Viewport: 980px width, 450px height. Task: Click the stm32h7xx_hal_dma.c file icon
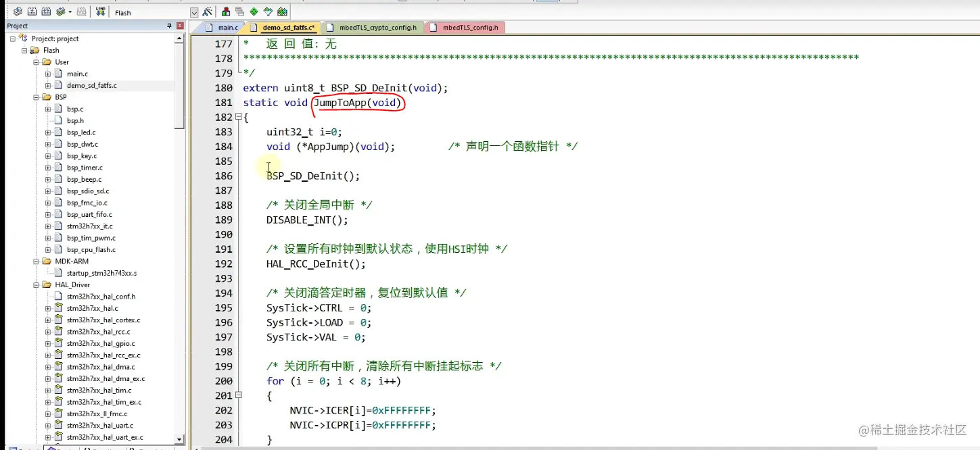point(58,367)
